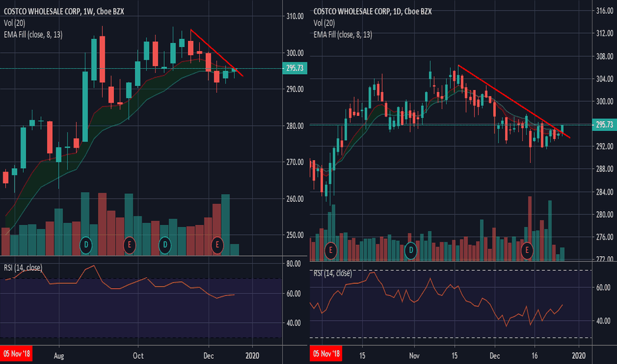
Task: Click the Aug label on weekly time axis
Action: pyautogui.click(x=59, y=356)
